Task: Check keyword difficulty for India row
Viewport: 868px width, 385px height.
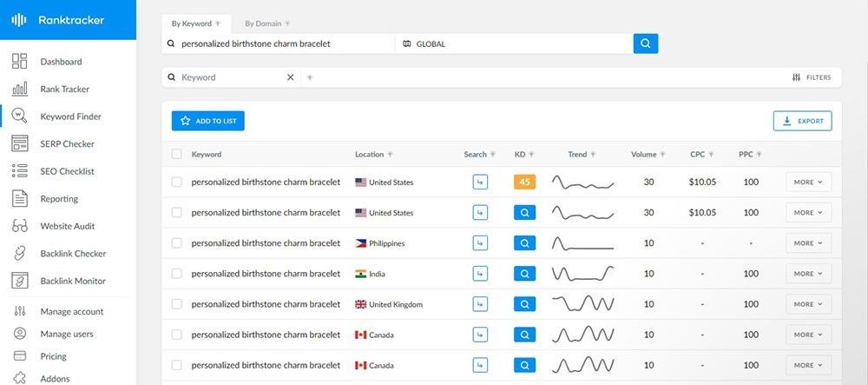Action: coord(524,274)
